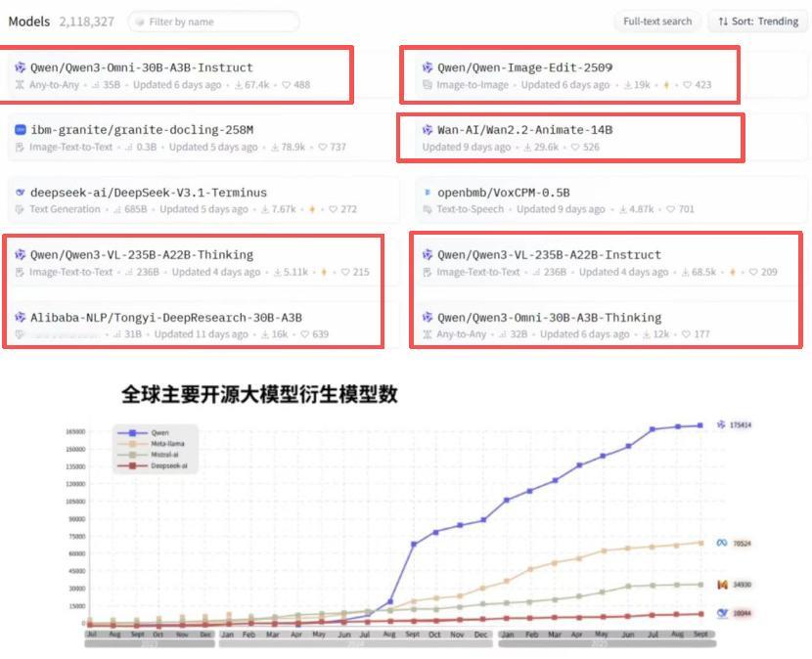Click the Qwen logo beside Qwen-Image-Edit-2509

pos(428,67)
